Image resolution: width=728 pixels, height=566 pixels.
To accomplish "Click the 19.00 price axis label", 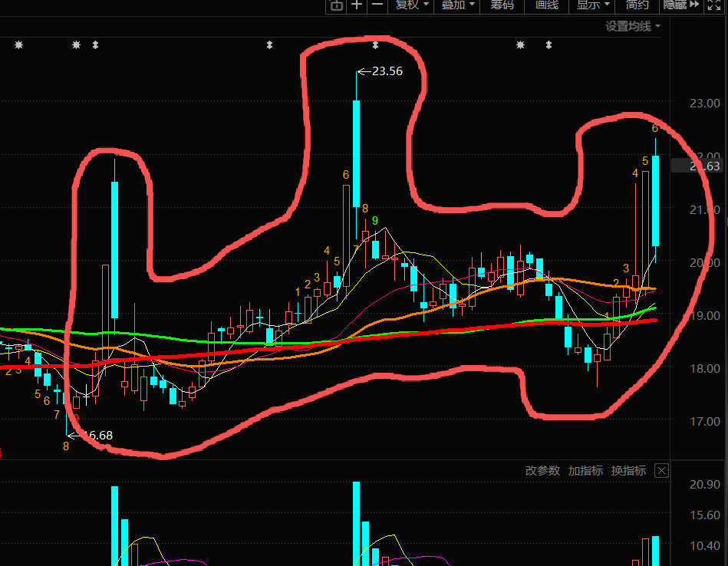I will pos(705,316).
